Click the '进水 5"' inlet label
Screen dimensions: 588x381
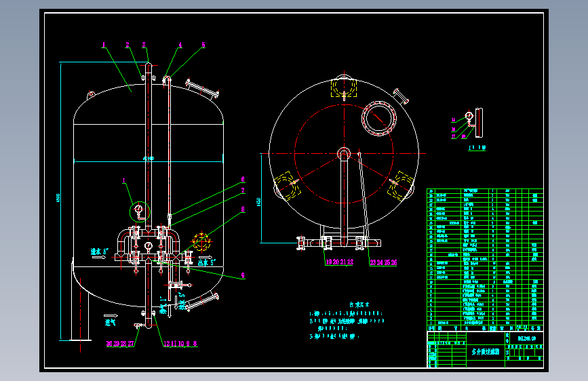(100, 252)
